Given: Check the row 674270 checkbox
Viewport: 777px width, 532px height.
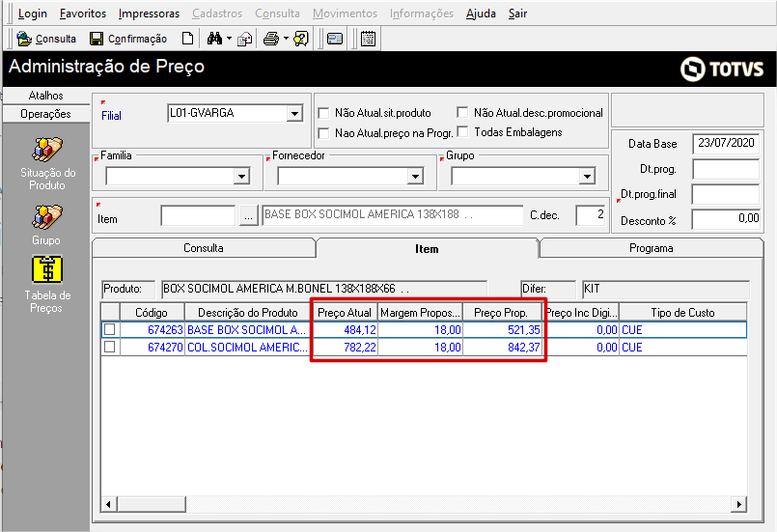Looking at the screenshot, I should pyautogui.click(x=110, y=347).
